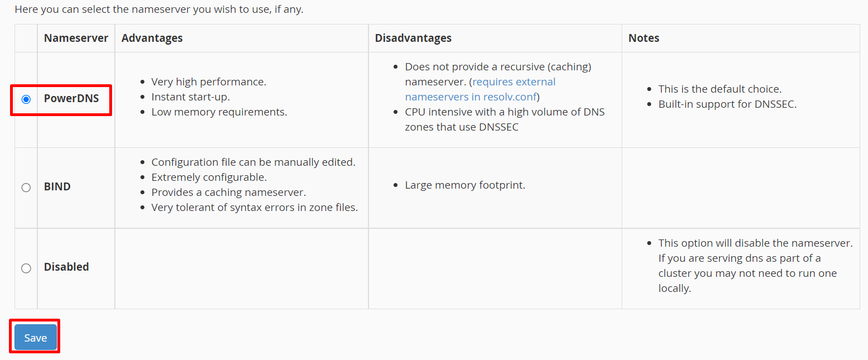The height and width of the screenshot is (360, 868).
Task: Click 'Built-in support for DNSSEC' note
Action: point(728,104)
